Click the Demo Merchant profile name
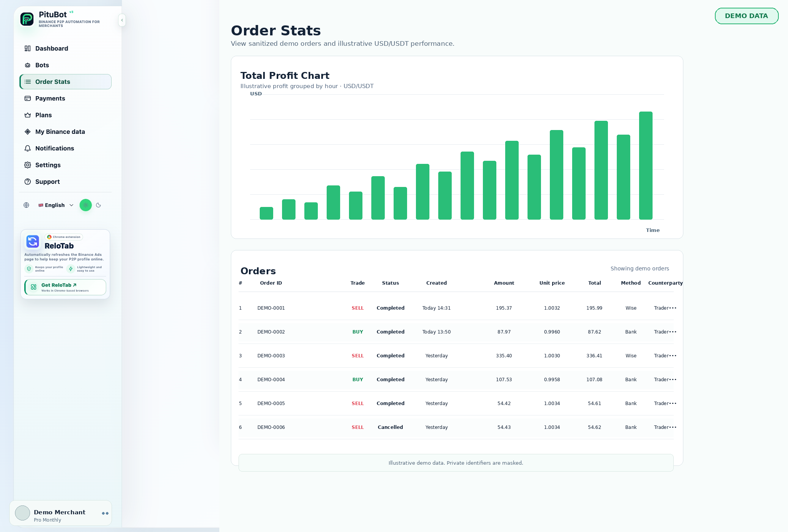 click(x=60, y=512)
